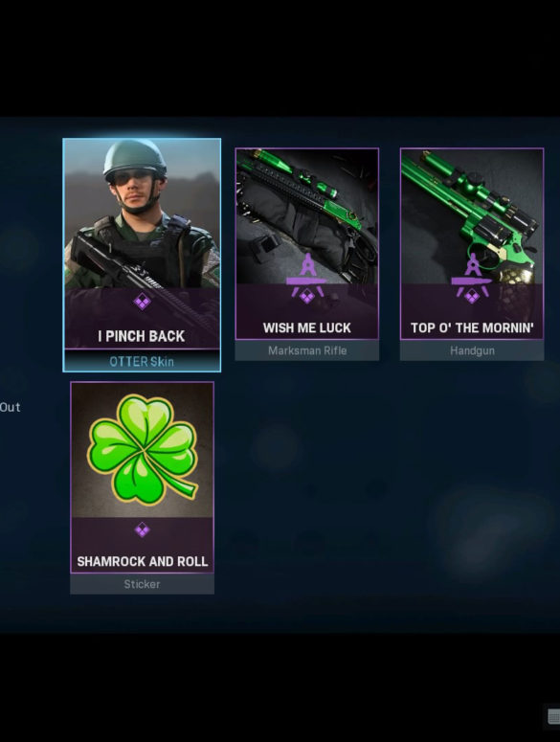This screenshot has width=560, height=742.
Task: Click the green four-leaf clover sticker image
Action: pos(143,449)
